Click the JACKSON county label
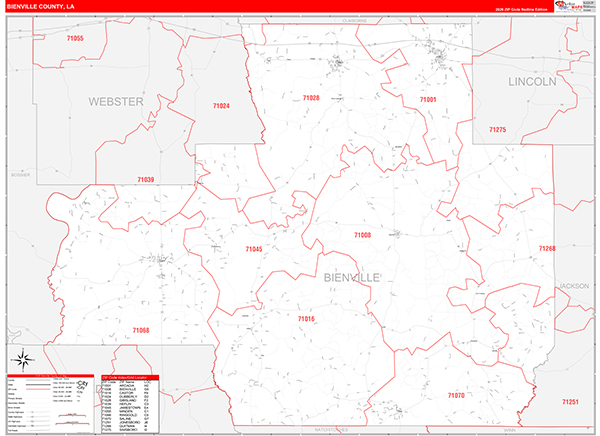Screen dimensions: 600x436 [574, 286]
